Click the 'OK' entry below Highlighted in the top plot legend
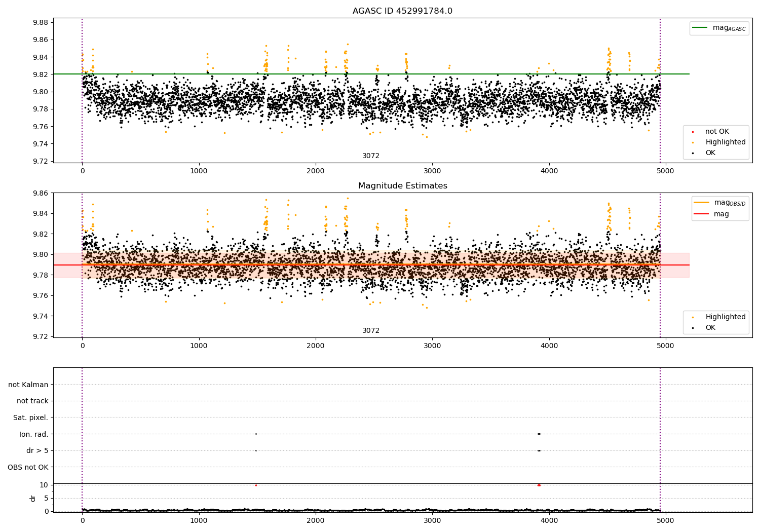 pos(710,153)
